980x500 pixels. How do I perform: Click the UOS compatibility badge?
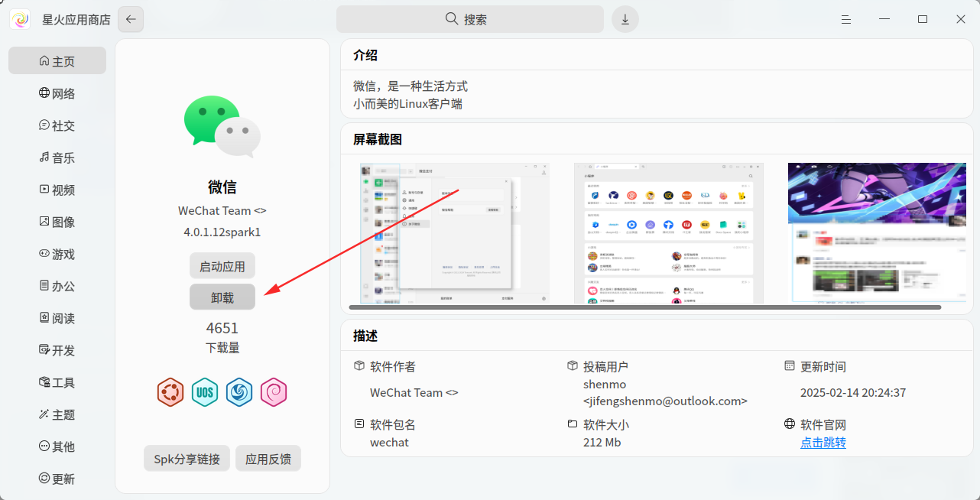205,393
